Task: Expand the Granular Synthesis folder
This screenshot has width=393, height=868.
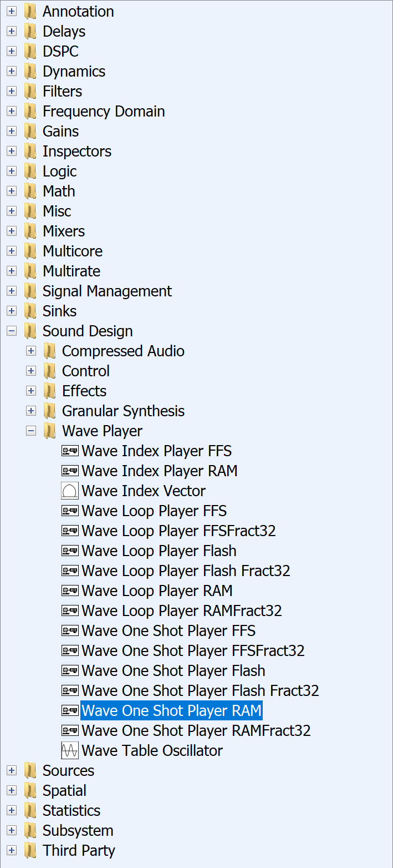Action: click(31, 411)
